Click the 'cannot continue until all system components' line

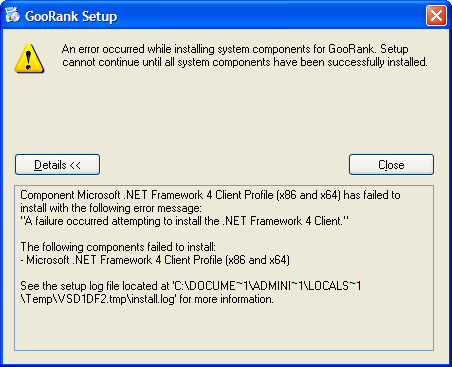[x=245, y=62]
